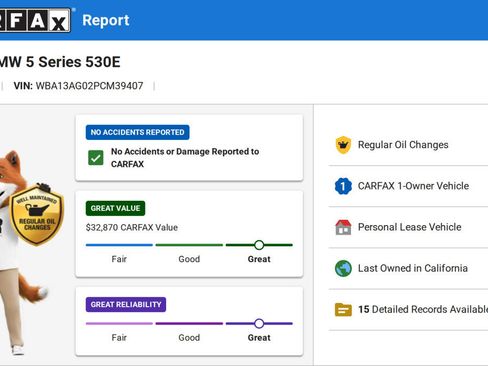488x366 pixels.
Task: Open Regular Oil Changes details
Action: 408,145
